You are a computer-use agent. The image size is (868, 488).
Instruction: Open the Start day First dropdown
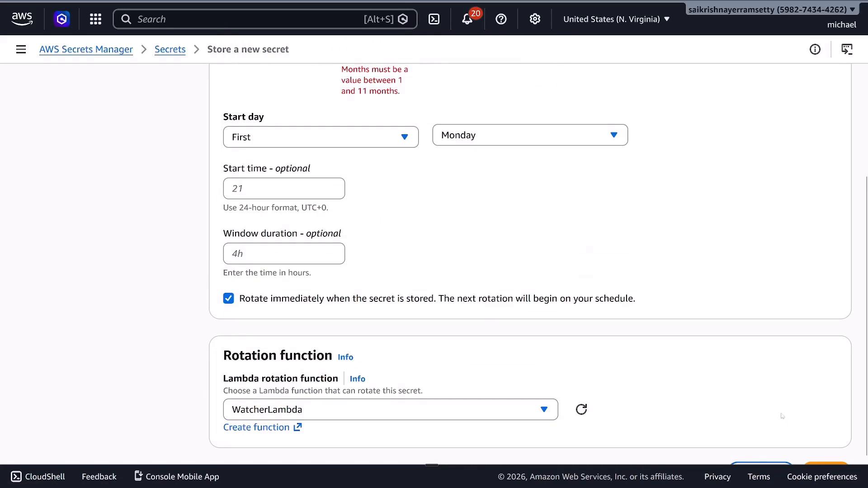[321, 137]
